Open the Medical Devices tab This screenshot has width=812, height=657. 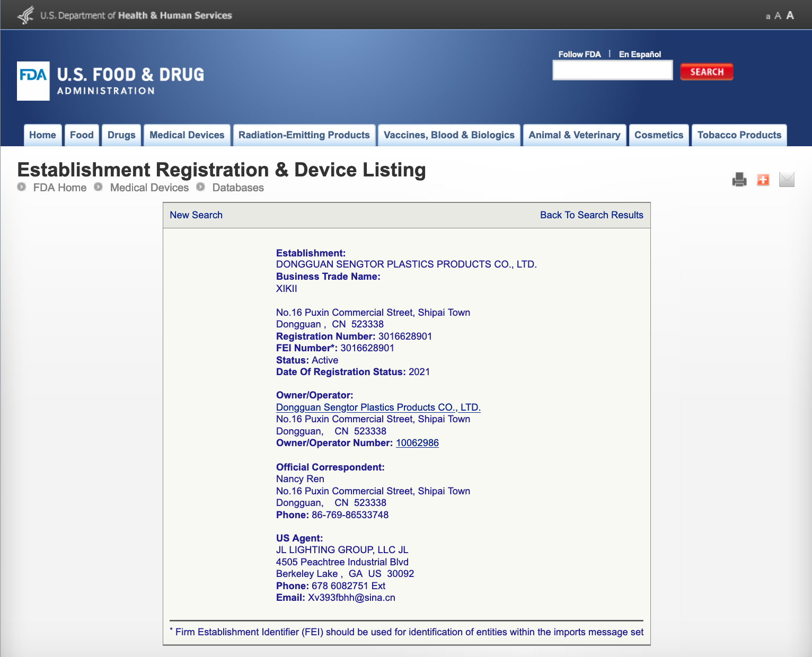[x=187, y=135]
